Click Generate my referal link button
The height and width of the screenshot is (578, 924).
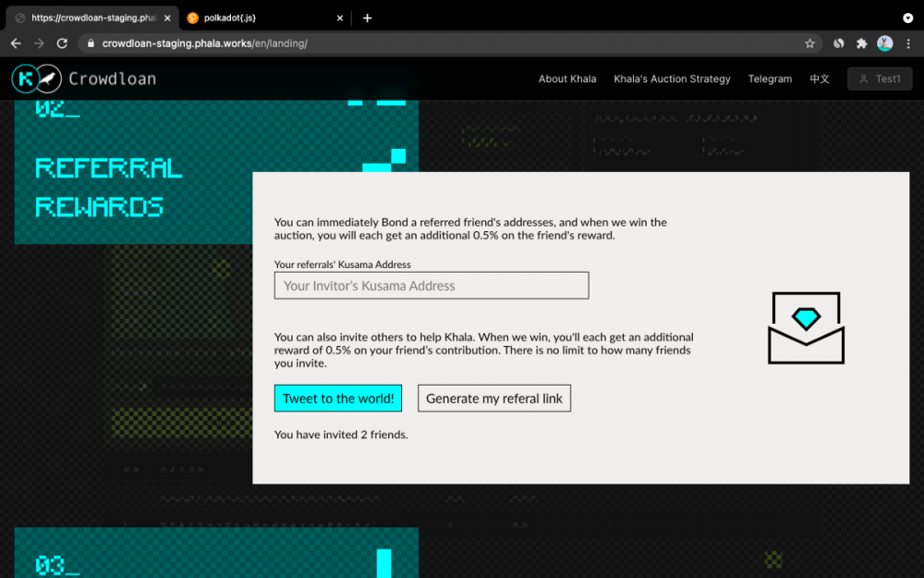pos(494,399)
